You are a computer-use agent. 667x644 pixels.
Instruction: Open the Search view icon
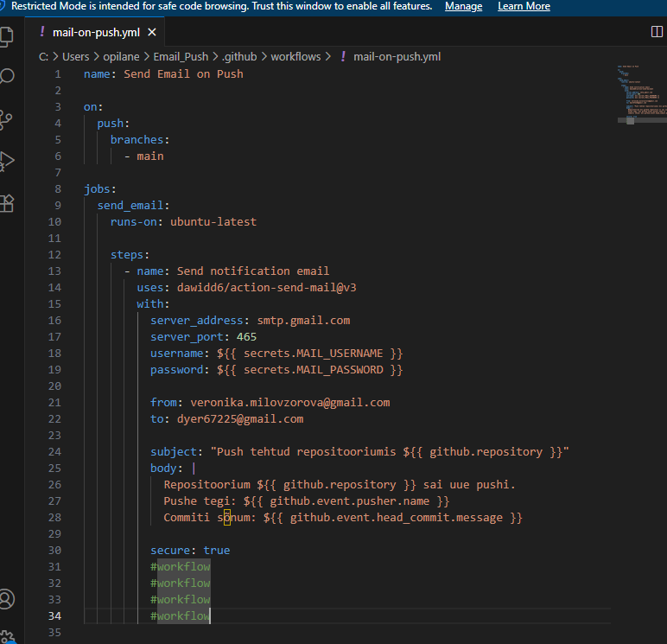click(x=7, y=76)
